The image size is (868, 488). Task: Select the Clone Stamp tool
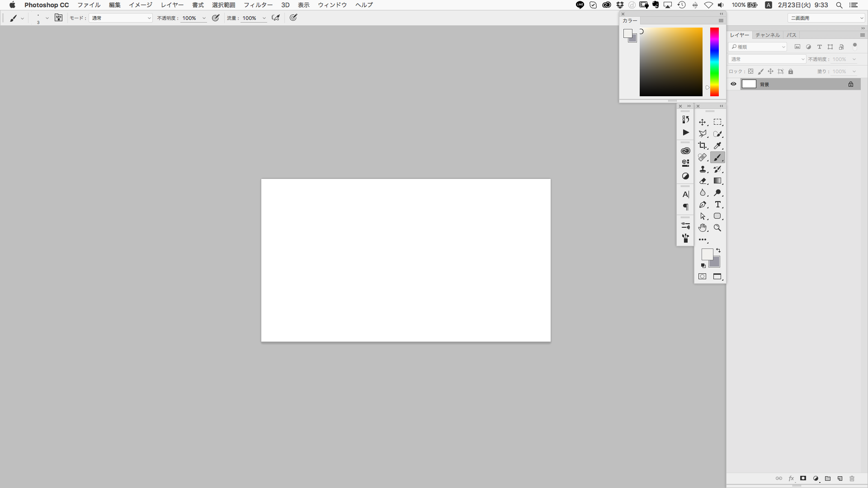click(x=703, y=169)
